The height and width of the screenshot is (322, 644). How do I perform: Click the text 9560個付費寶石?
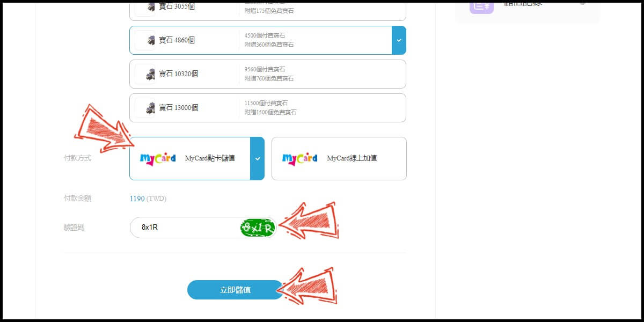coord(265,70)
